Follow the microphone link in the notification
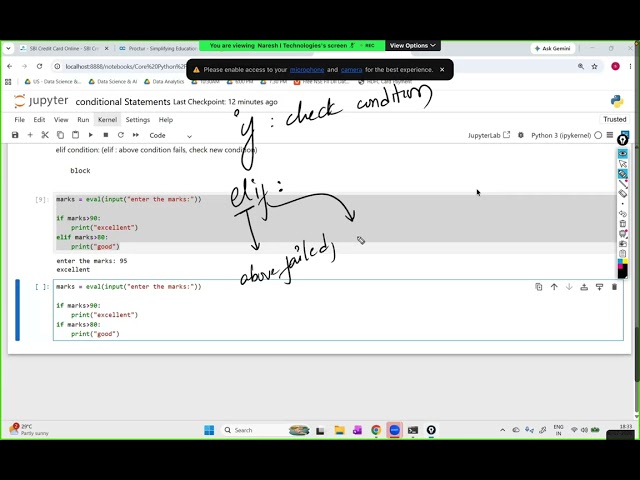 307,70
